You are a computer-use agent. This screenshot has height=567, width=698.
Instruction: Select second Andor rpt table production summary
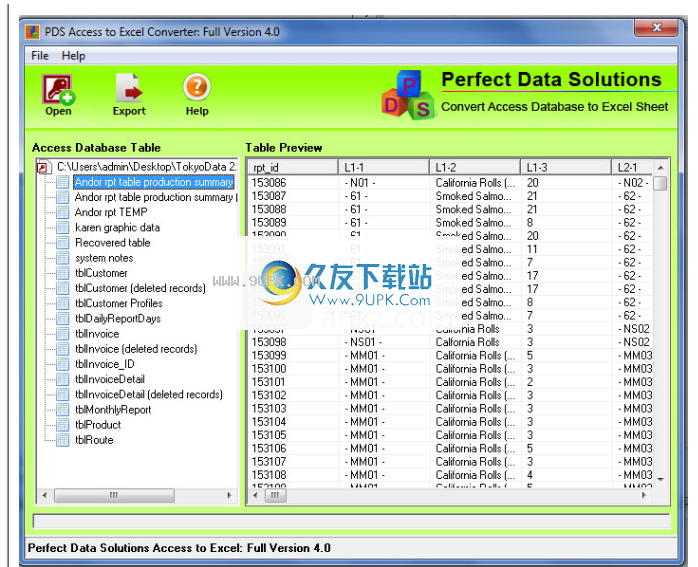coord(156,197)
